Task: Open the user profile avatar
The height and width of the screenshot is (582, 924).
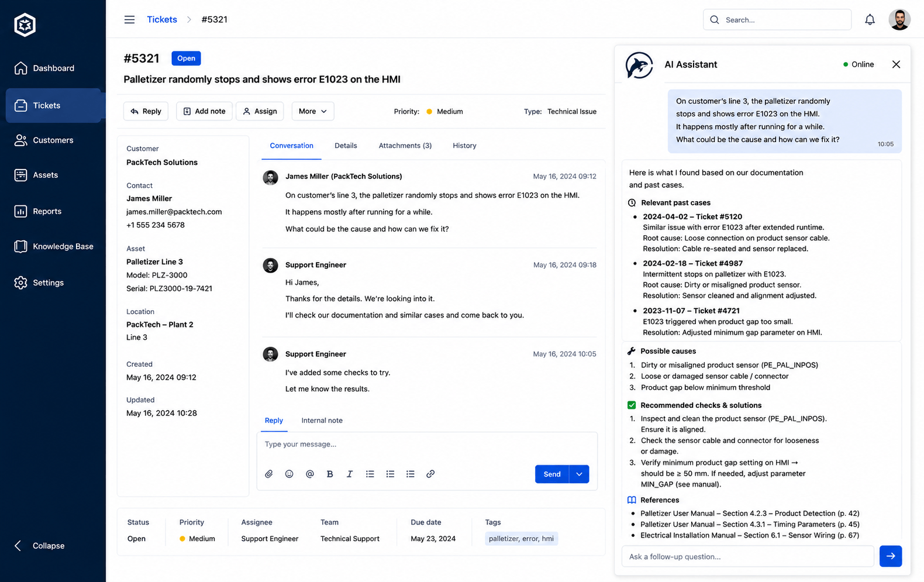Action: click(899, 19)
